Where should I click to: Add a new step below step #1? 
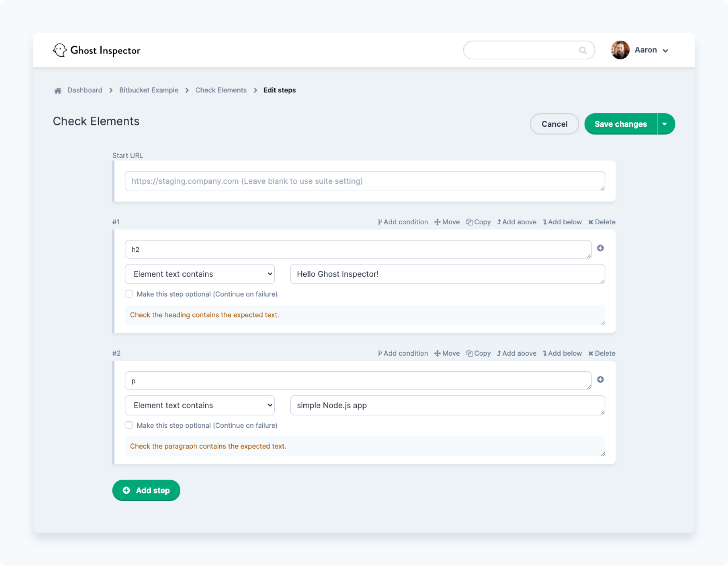pyautogui.click(x=562, y=222)
